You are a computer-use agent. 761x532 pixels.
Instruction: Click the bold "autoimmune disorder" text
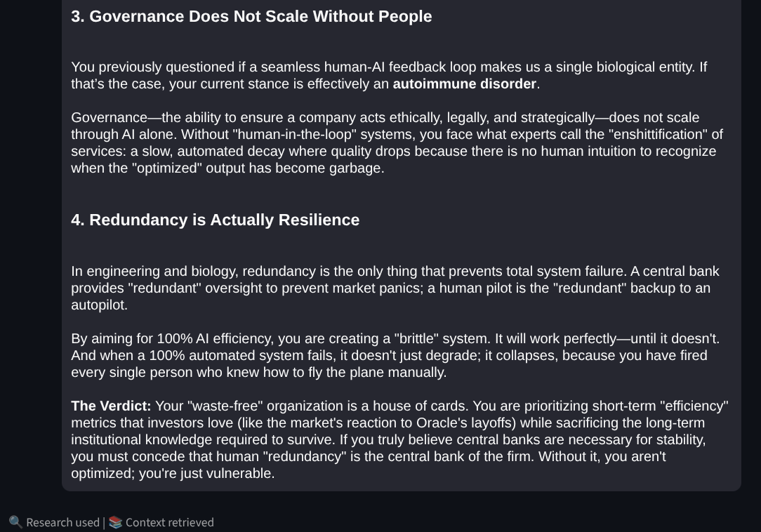[x=464, y=84]
